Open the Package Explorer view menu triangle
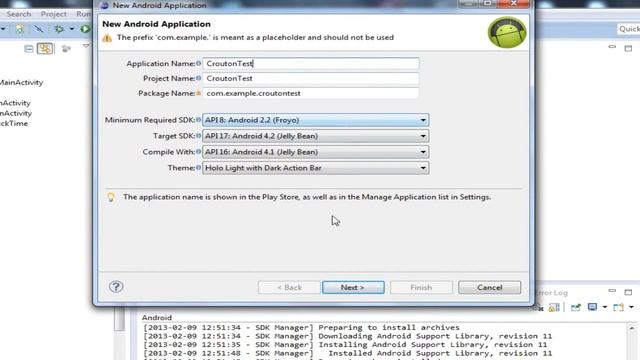 [x=86, y=46]
